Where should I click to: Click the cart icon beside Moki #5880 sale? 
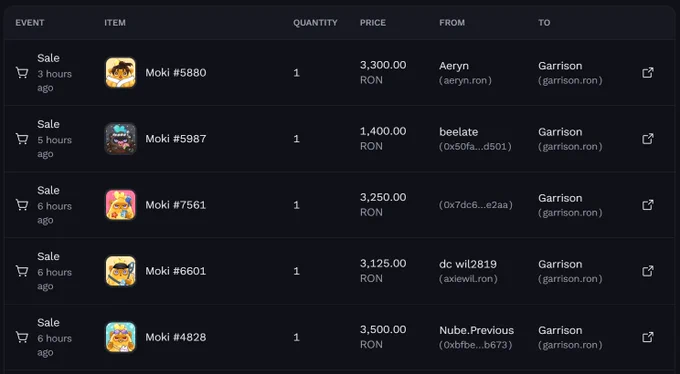click(x=22, y=72)
